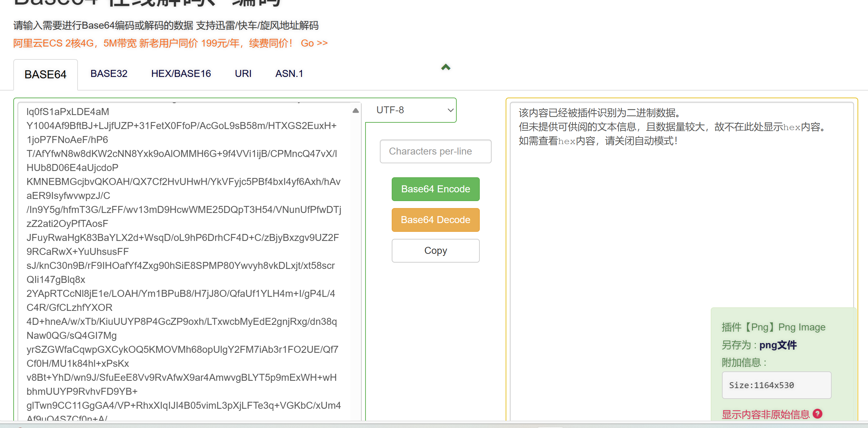Click the Copy button
This screenshot has width=868, height=428.
(x=435, y=251)
